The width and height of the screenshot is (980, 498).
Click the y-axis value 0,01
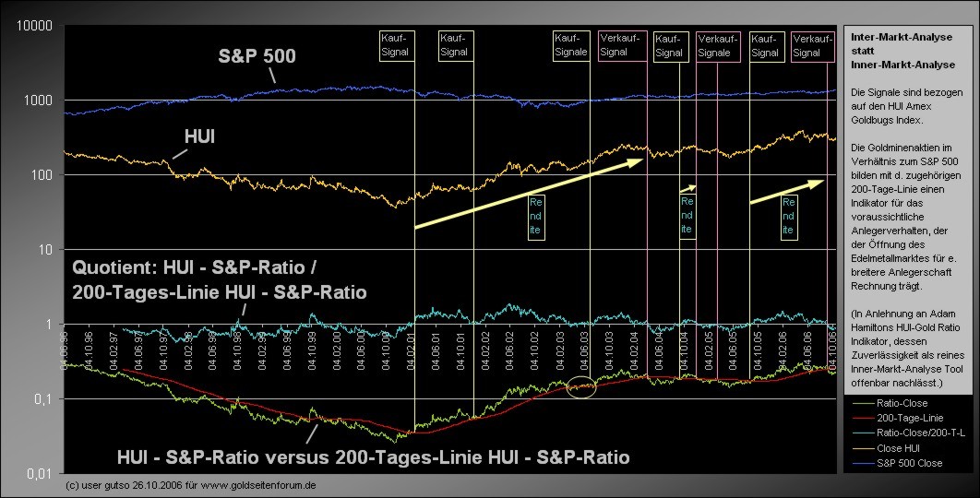40,474
